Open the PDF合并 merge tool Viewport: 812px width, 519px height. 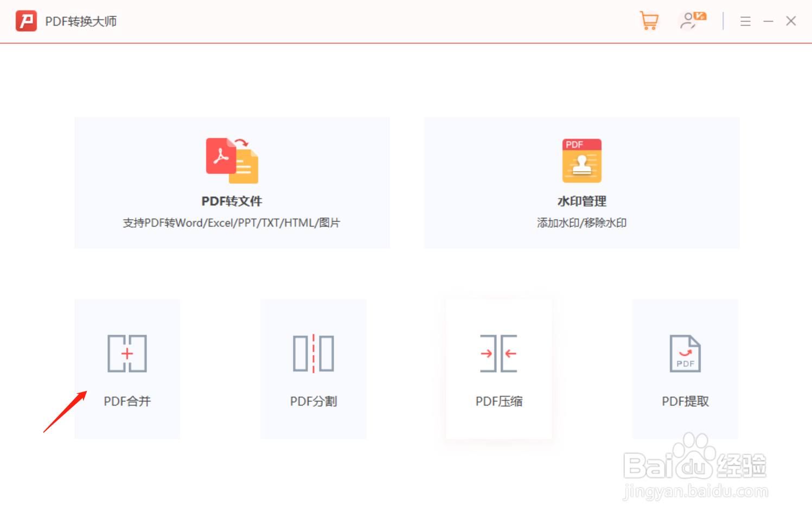pyautogui.click(x=127, y=369)
